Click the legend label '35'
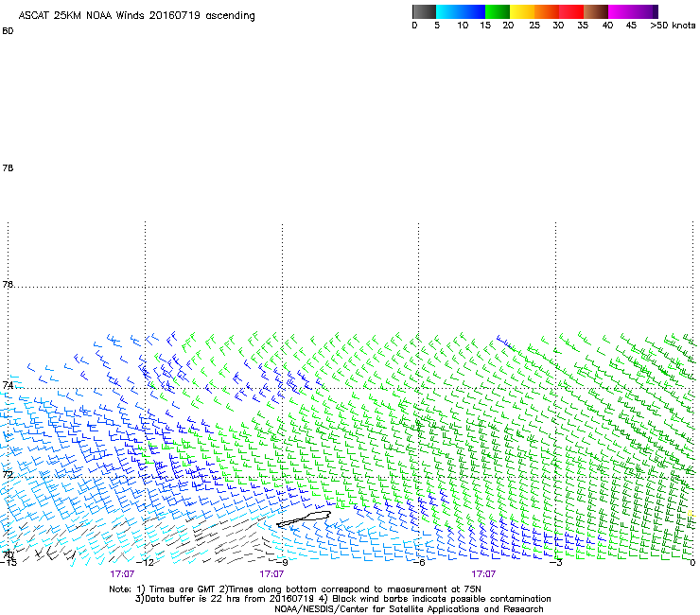 pyautogui.click(x=583, y=26)
